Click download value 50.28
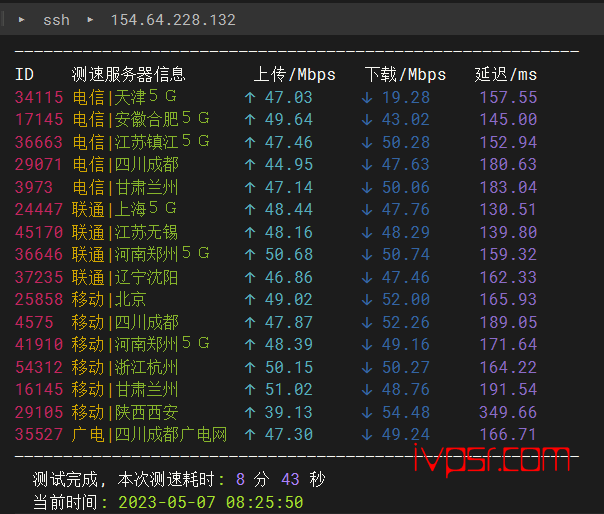Screen dimensions: 604x514 coord(406,142)
